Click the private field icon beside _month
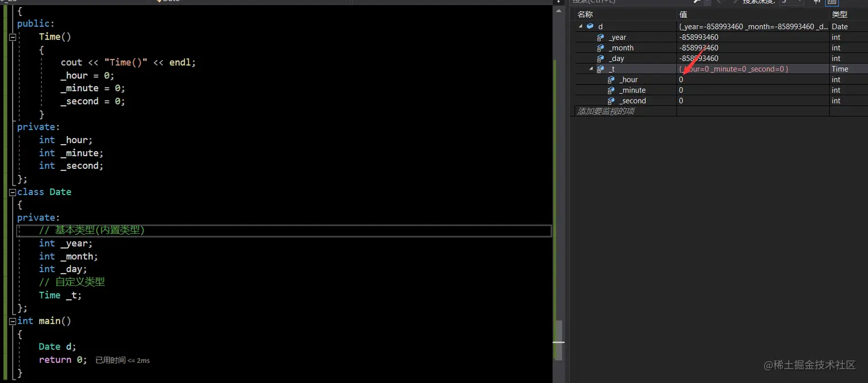The image size is (868, 383). (x=600, y=48)
